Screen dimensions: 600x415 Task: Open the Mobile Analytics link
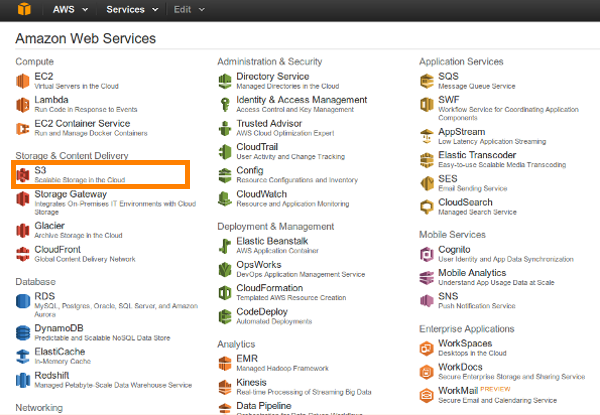pyautogui.click(x=472, y=273)
